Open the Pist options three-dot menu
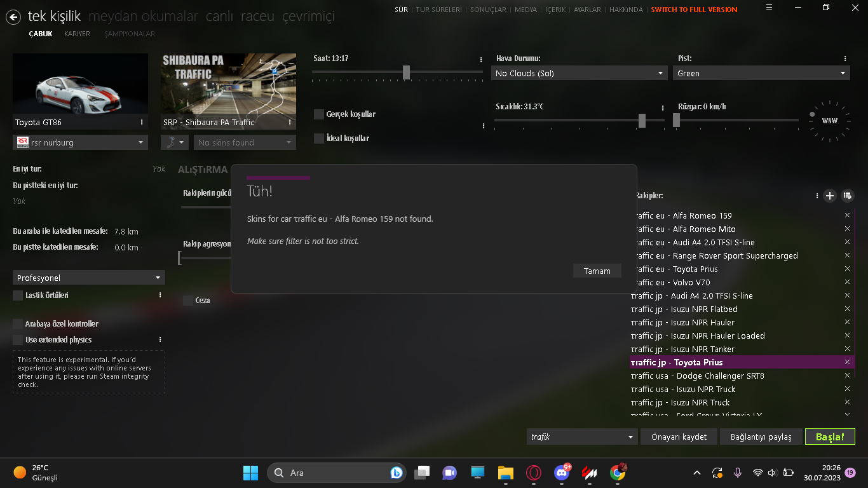868x488 pixels. (x=845, y=58)
